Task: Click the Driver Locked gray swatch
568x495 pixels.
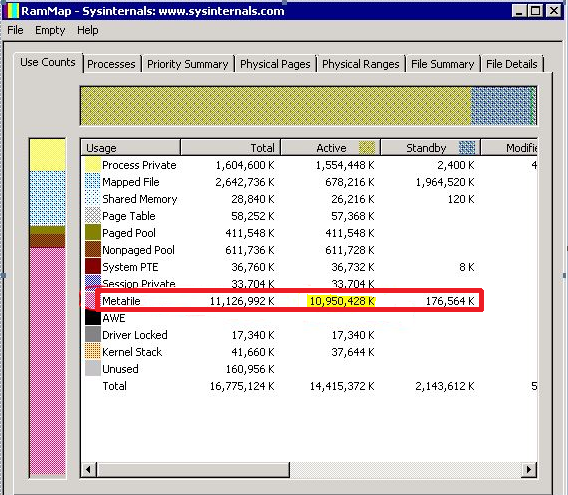Action: (x=93, y=334)
